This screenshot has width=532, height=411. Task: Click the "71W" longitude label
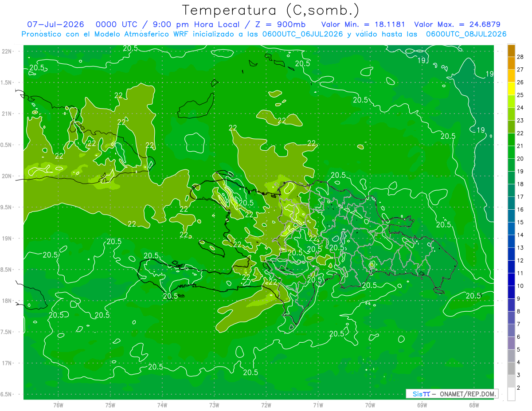(x=318, y=405)
